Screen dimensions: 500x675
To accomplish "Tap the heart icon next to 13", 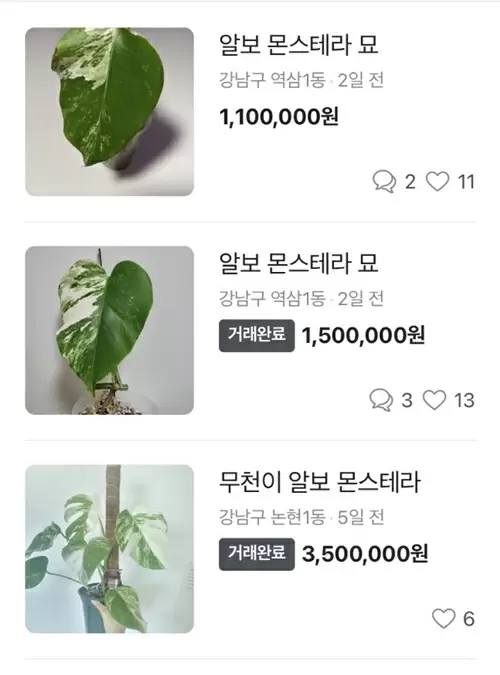I will point(434,400).
